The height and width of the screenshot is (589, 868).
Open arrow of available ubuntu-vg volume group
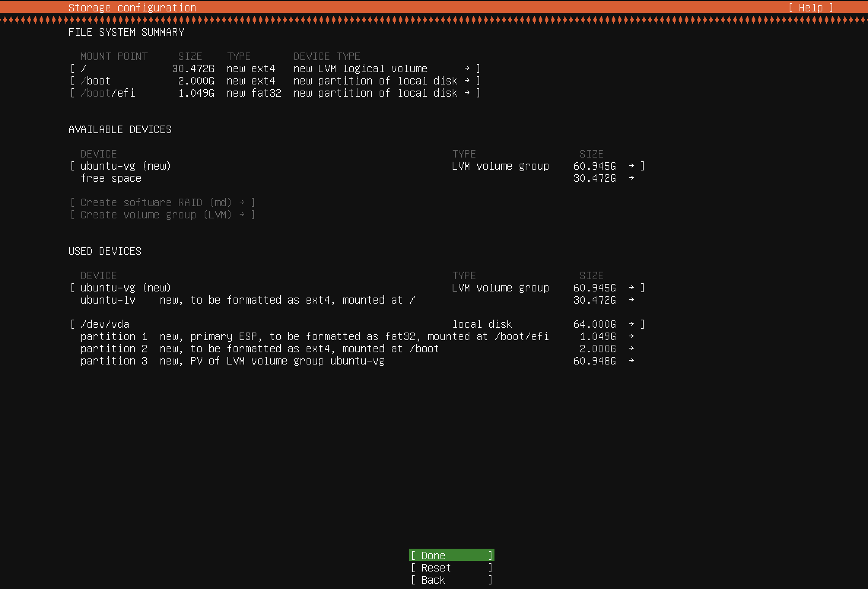tap(631, 166)
